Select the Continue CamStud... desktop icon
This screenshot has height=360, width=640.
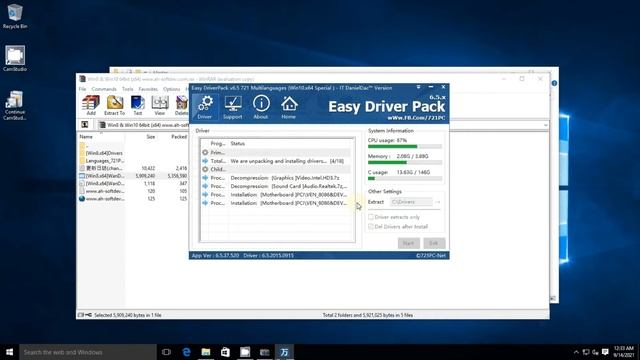point(15,105)
